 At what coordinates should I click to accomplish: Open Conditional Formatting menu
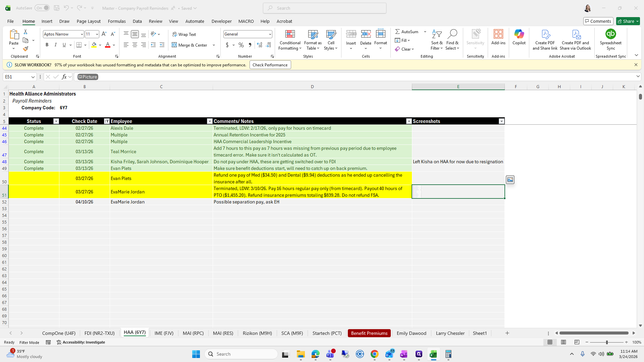(290, 40)
